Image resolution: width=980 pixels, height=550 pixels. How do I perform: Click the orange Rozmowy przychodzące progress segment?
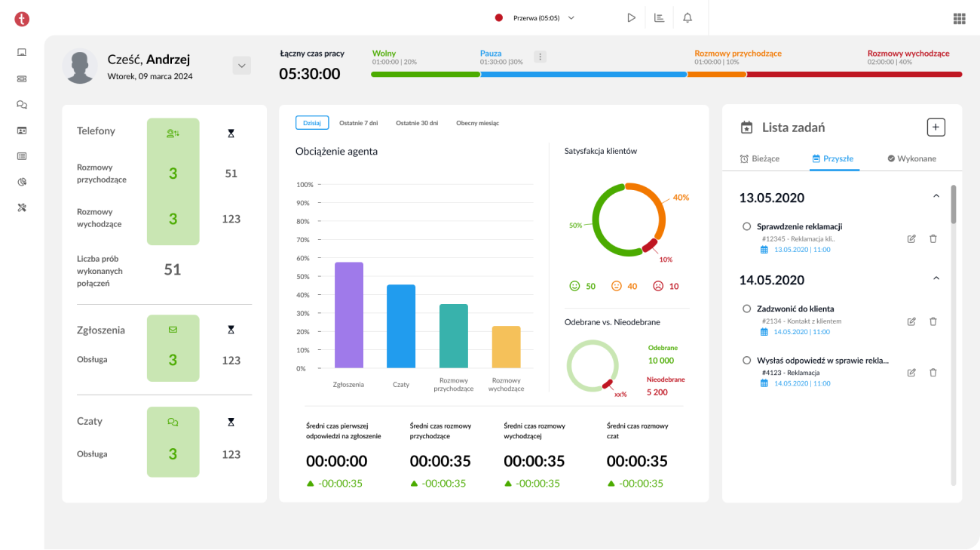coord(716,74)
